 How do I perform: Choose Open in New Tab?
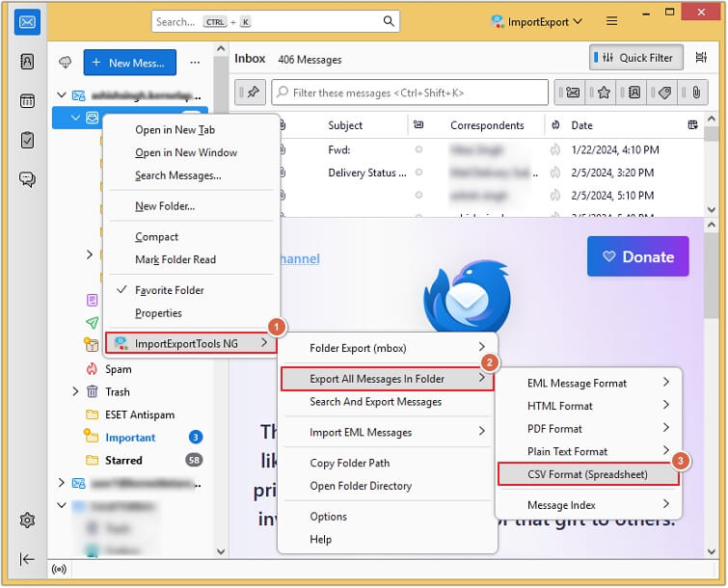(191, 129)
